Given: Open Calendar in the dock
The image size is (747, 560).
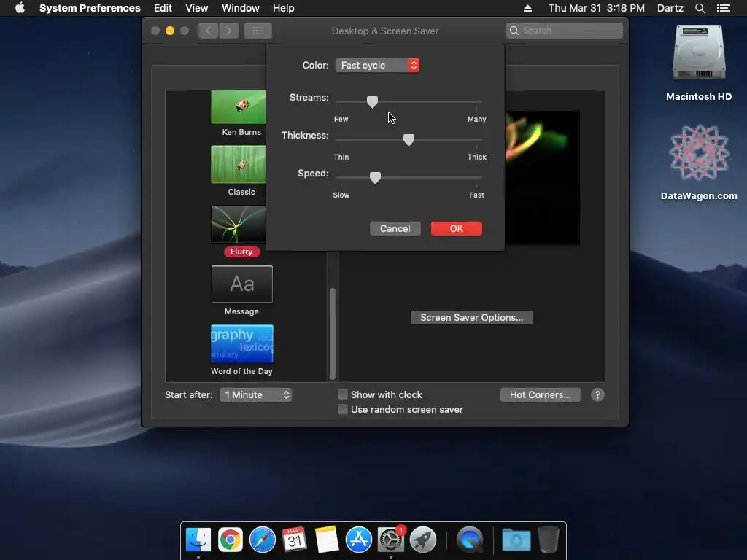Looking at the screenshot, I should pos(294,540).
